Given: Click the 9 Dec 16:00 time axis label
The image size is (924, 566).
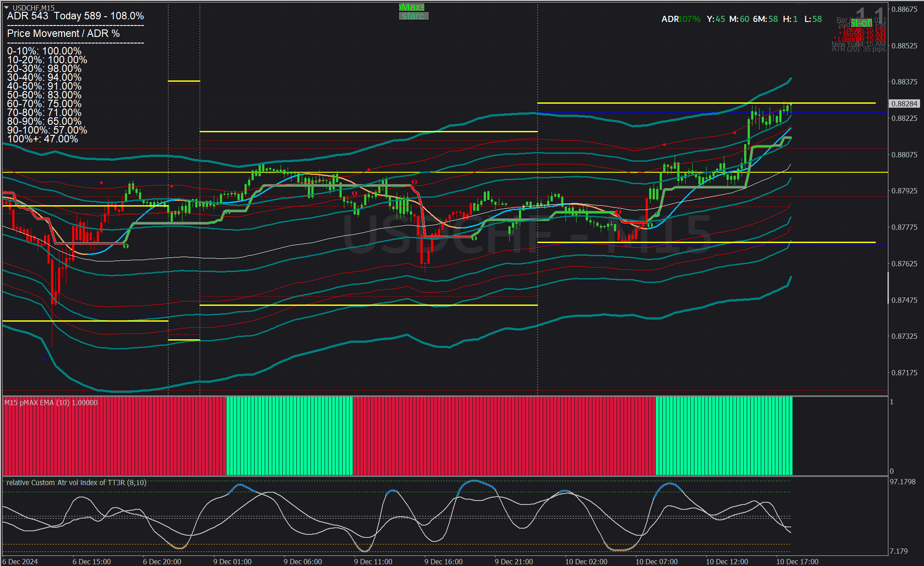Looking at the screenshot, I should click(x=443, y=562).
